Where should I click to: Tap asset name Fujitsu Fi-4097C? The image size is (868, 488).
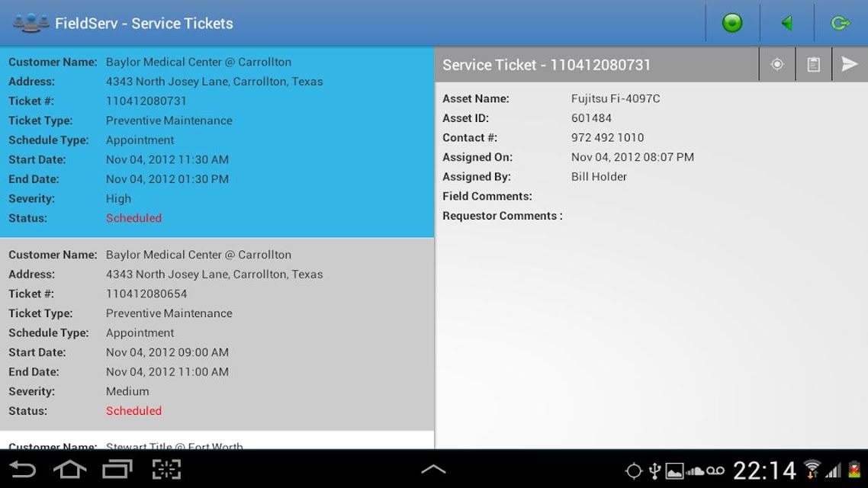click(616, 98)
